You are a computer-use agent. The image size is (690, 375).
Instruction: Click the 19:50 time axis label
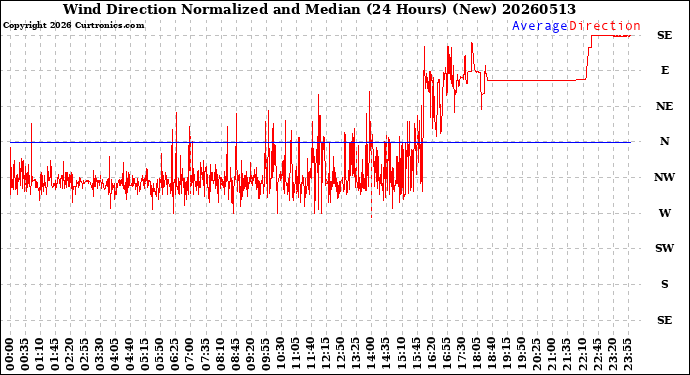[x=521, y=354]
